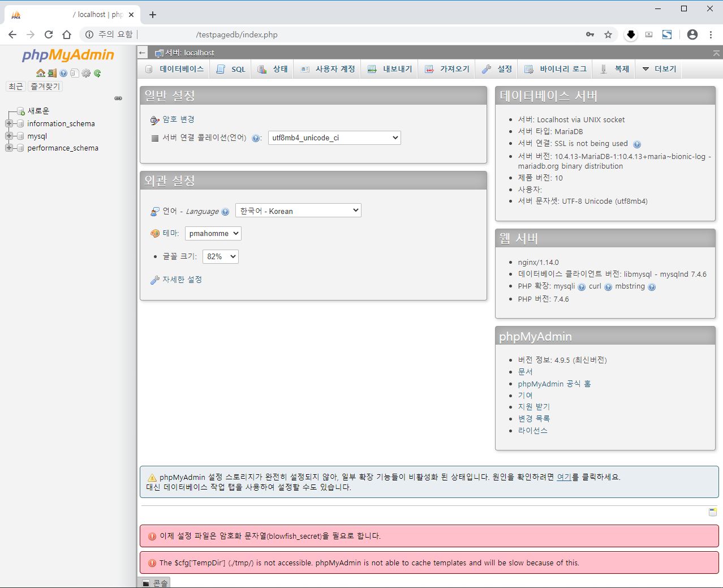This screenshot has width=723, height=588.
Task: Open the 복제 replication tab
Action: 615,69
